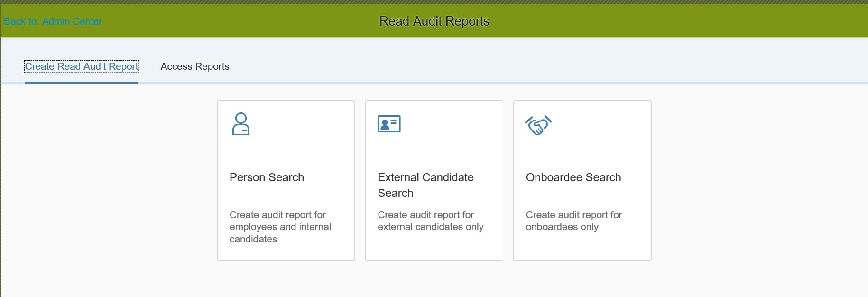This screenshot has height=297, width=868.
Task: Click the Person Search employee icon
Action: pos(240,124)
